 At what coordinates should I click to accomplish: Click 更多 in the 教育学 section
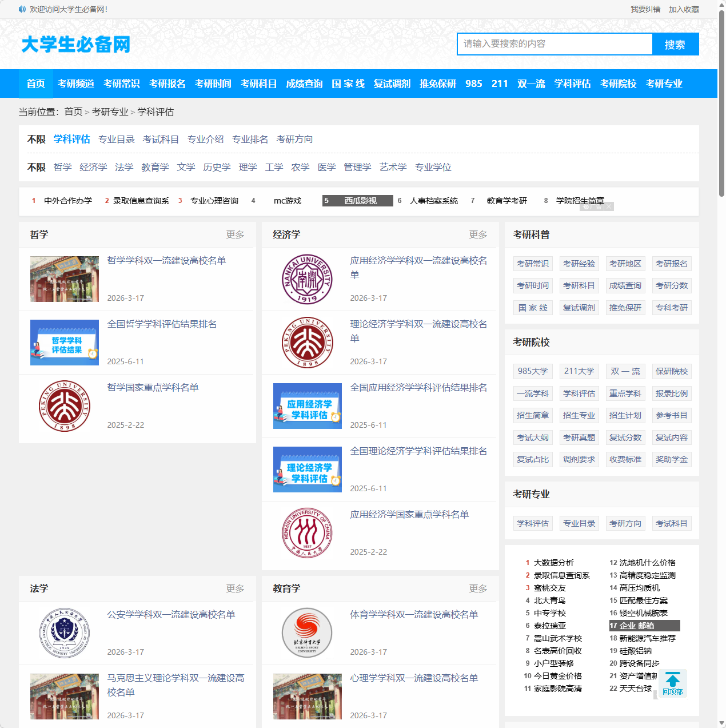tap(478, 588)
